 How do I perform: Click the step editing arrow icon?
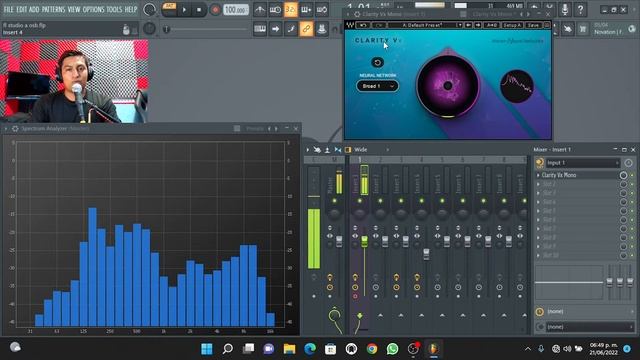tap(275, 29)
